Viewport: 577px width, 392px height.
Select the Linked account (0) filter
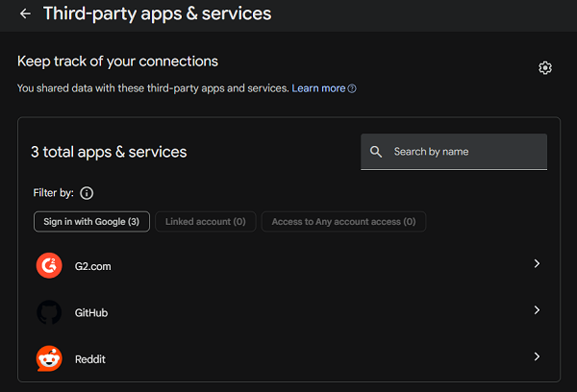point(206,221)
